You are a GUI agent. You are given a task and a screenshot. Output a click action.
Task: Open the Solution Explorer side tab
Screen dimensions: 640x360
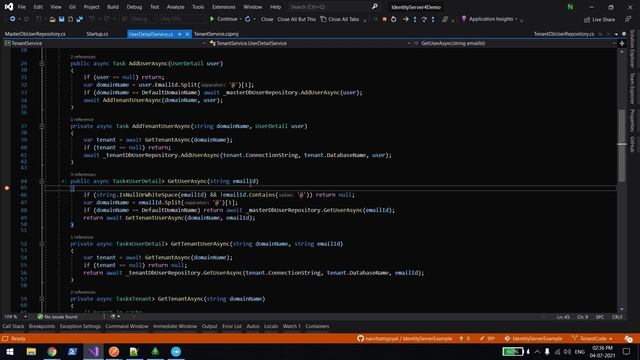click(632, 49)
